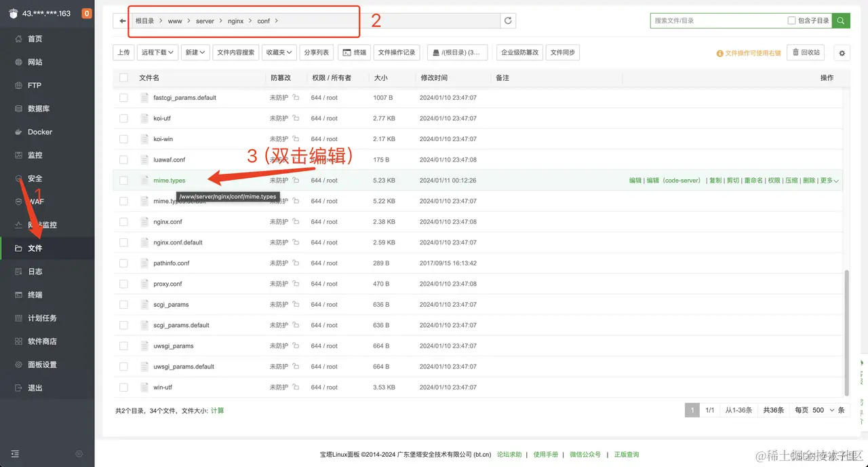Open the 新建 dropdown
The height and width of the screenshot is (467, 868).
coord(195,53)
